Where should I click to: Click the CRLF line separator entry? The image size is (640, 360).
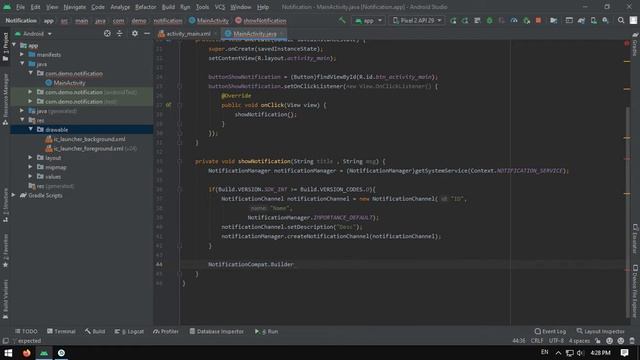[x=537, y=341]
